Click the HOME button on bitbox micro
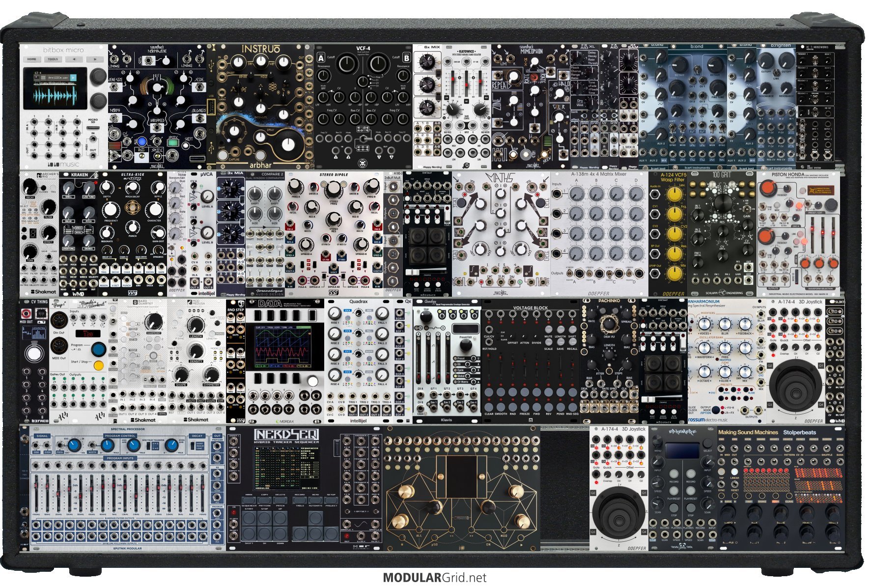This screenshot has height=588, width=870. 32,59
